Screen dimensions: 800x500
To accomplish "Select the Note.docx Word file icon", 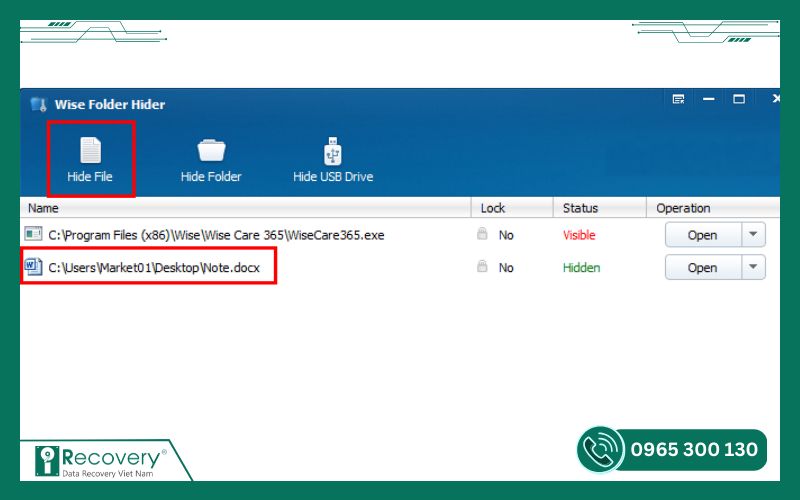I will pyautogui.click(x=34, y=267).
